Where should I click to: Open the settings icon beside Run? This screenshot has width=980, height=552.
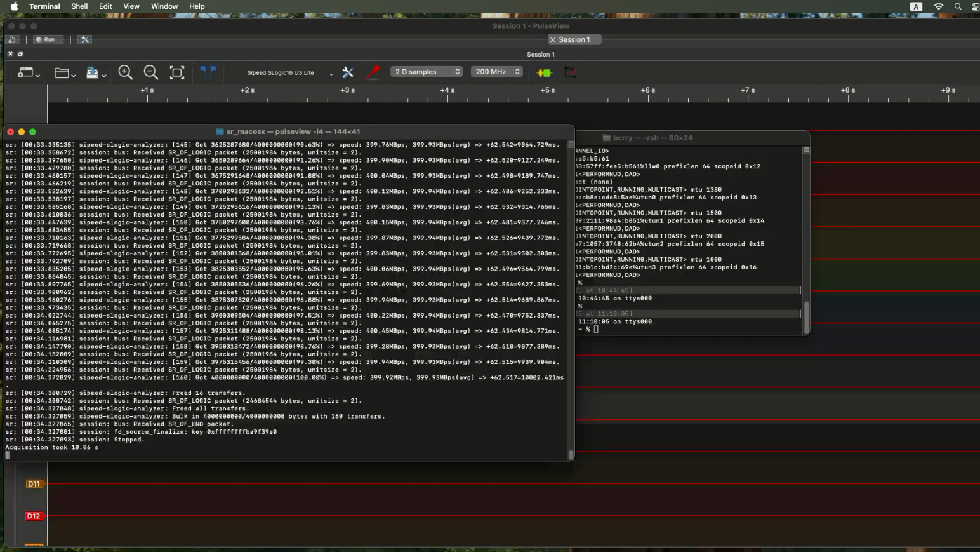click(85, 39)
